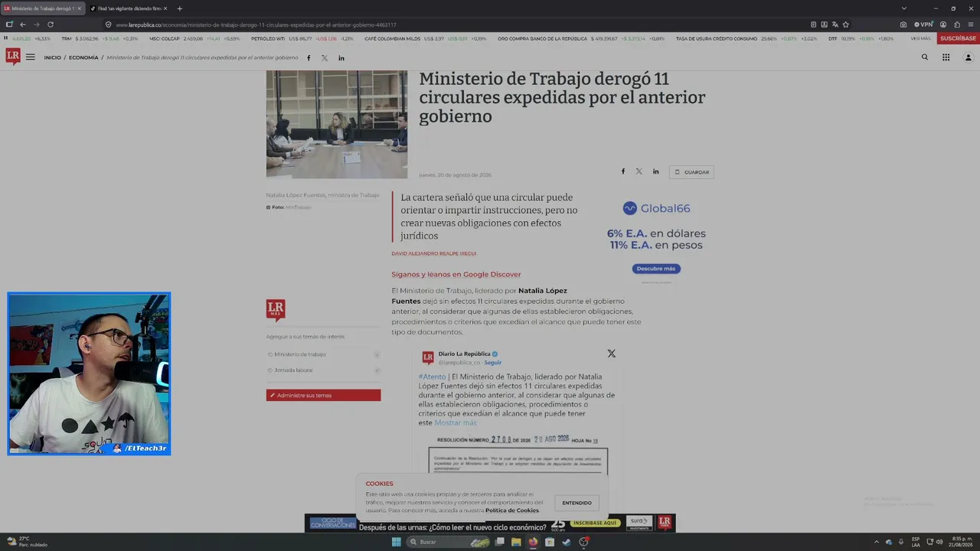Open the browser VPN button
The height and width of the screenshot is (551, 980).
click(923, 24)
